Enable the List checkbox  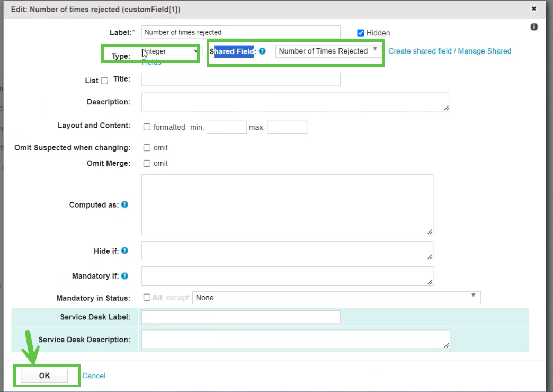tap(104, 81)
